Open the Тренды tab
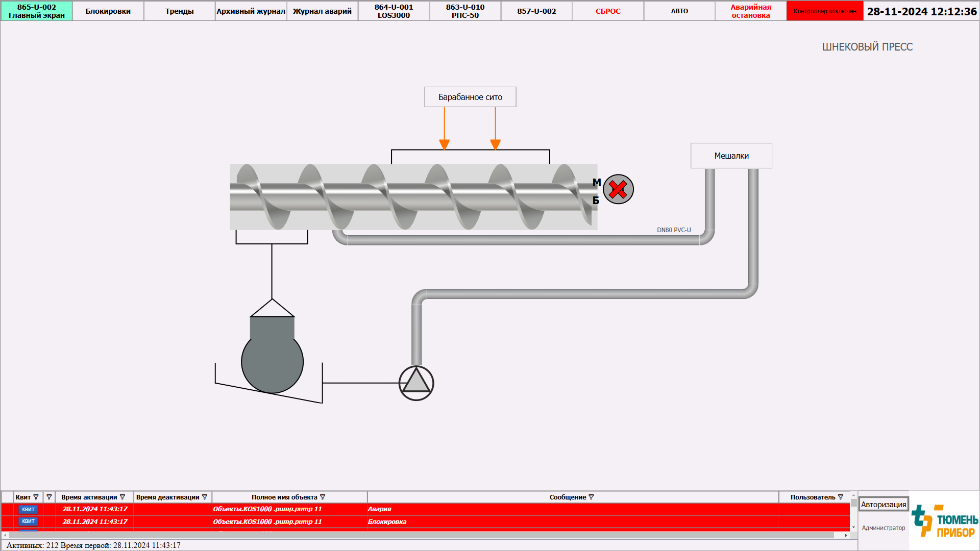This screenshot has width=980, height=551. click(x=179, y=11)
